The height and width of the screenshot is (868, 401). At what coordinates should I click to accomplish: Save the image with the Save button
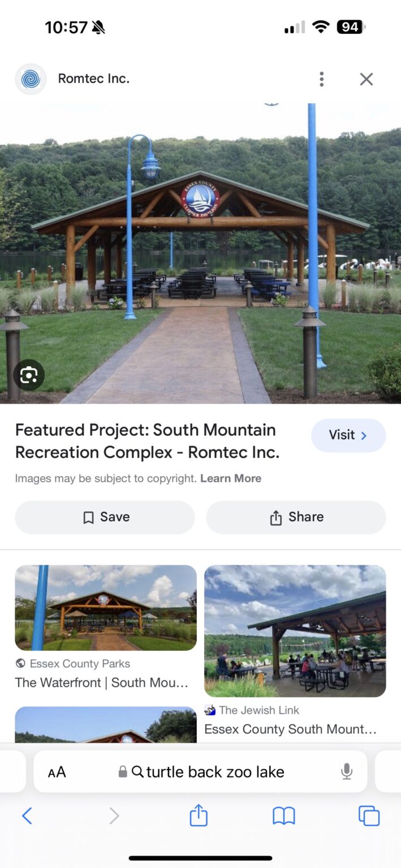click(105, 517)
